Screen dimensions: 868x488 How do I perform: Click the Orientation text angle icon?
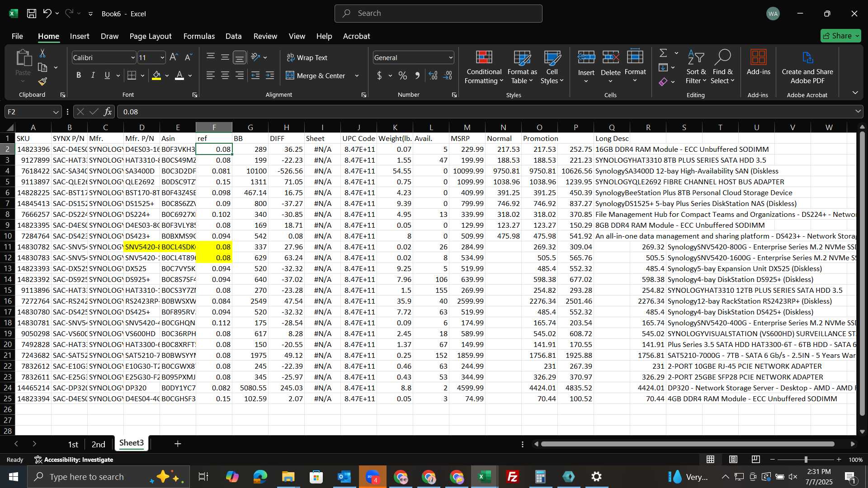coord(255,57)
